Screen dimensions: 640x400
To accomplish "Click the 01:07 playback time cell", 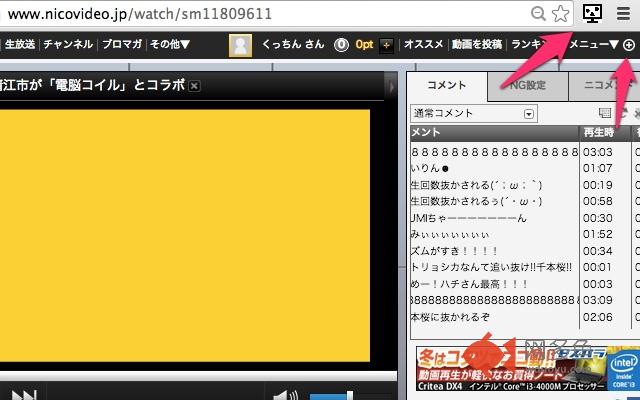I will click(598, 168).
